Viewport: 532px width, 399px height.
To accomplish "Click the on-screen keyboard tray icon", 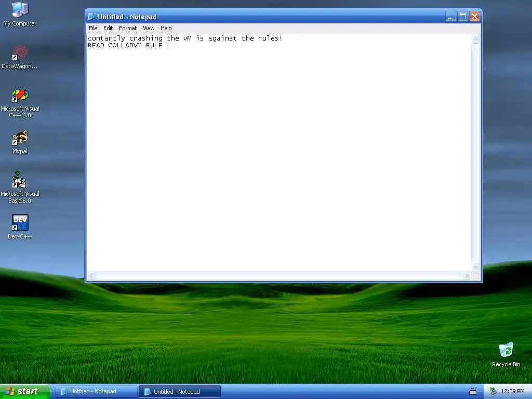I will (473, 392).
